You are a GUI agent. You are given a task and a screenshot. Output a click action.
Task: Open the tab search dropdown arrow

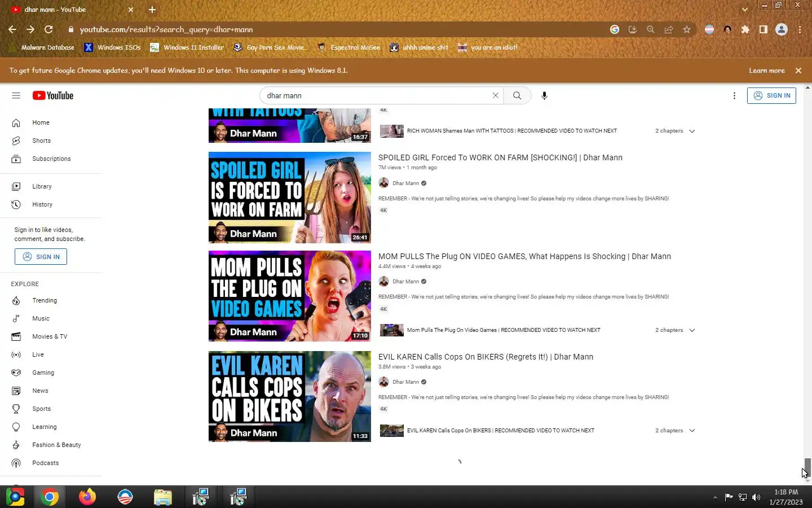744,10
